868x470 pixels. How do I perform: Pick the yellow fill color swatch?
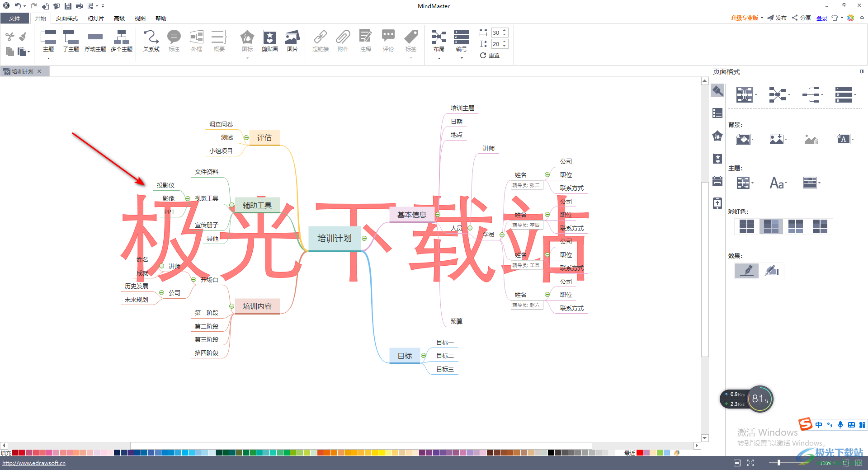[382, 453]
